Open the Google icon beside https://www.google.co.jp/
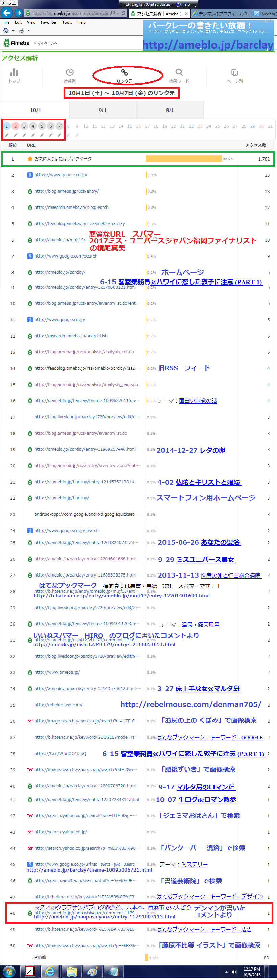The width and height of the screenshot is (277, 980). [x=30, y=175]
